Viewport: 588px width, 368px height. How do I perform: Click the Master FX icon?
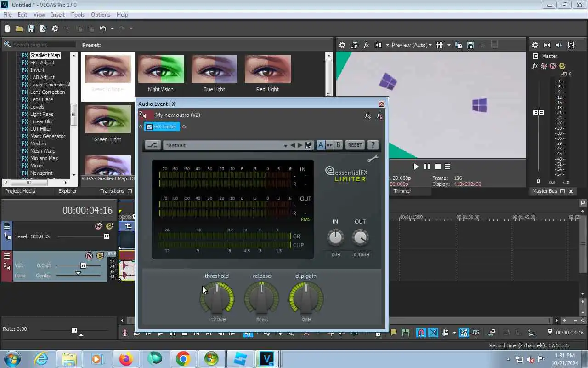coord(535,66)
